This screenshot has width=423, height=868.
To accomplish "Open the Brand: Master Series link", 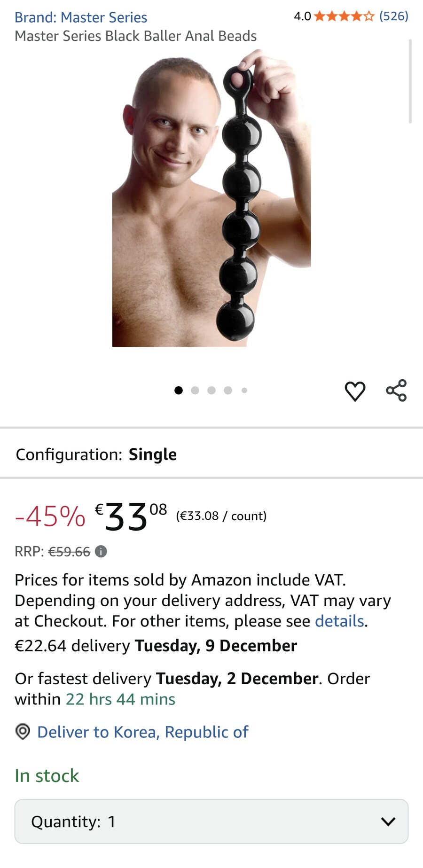I will [81, 17].
